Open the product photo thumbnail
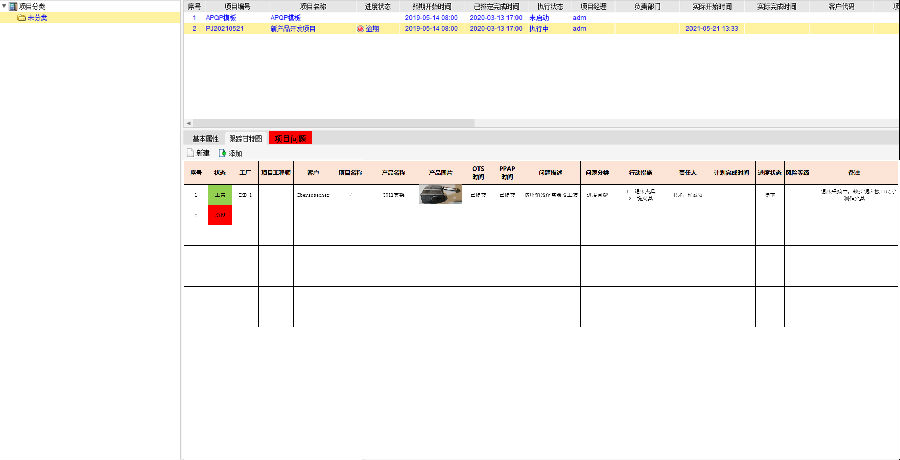 [440, 195]
